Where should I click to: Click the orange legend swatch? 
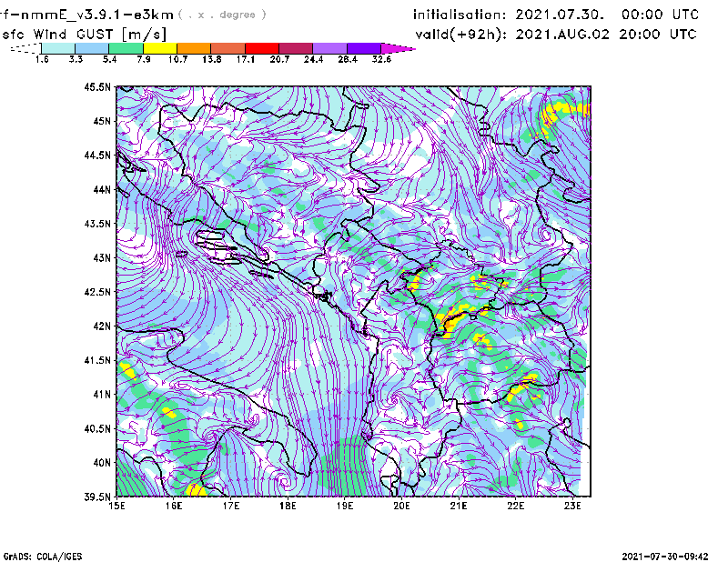click(194, 48)
